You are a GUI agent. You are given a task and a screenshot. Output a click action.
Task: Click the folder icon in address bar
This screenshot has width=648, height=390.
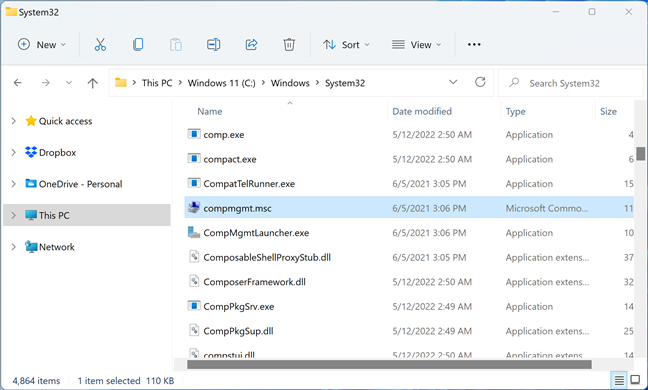click(121, 83)
